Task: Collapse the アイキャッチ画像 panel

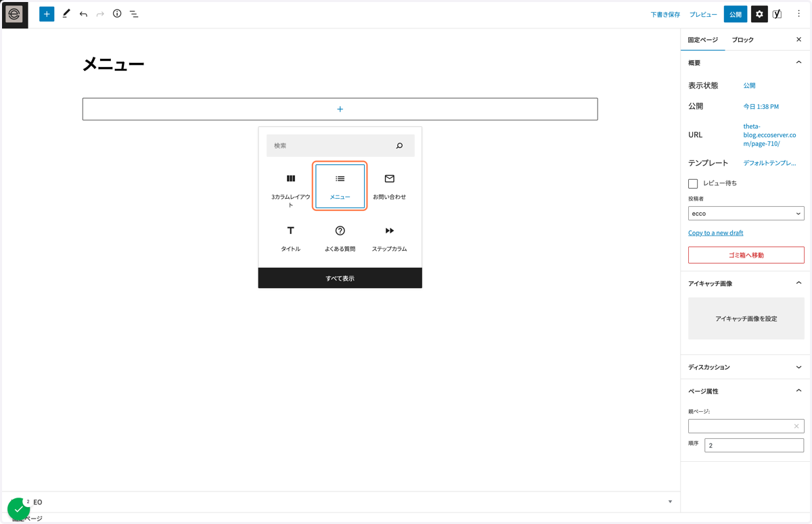Action: pos(798,283)
